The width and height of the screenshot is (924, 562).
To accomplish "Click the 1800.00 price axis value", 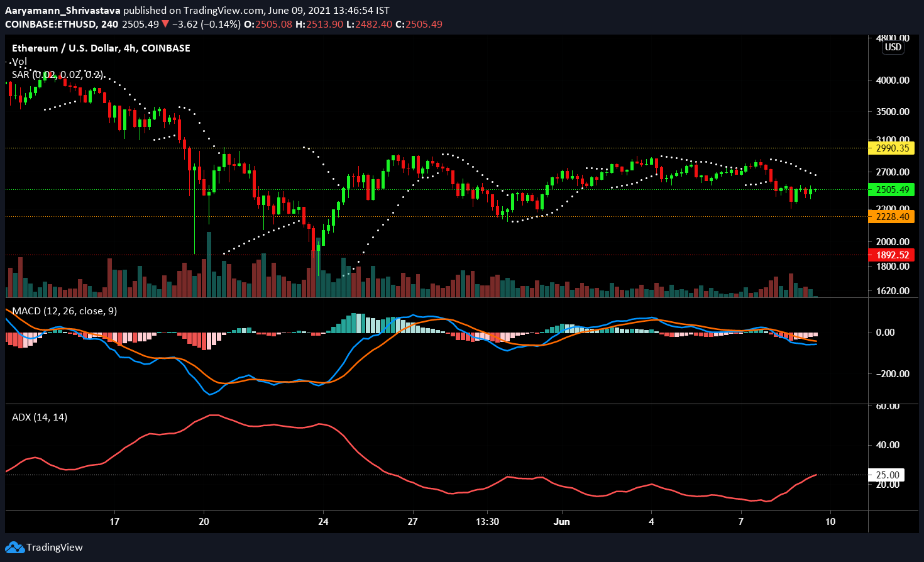I will click(x=893, y=267).
